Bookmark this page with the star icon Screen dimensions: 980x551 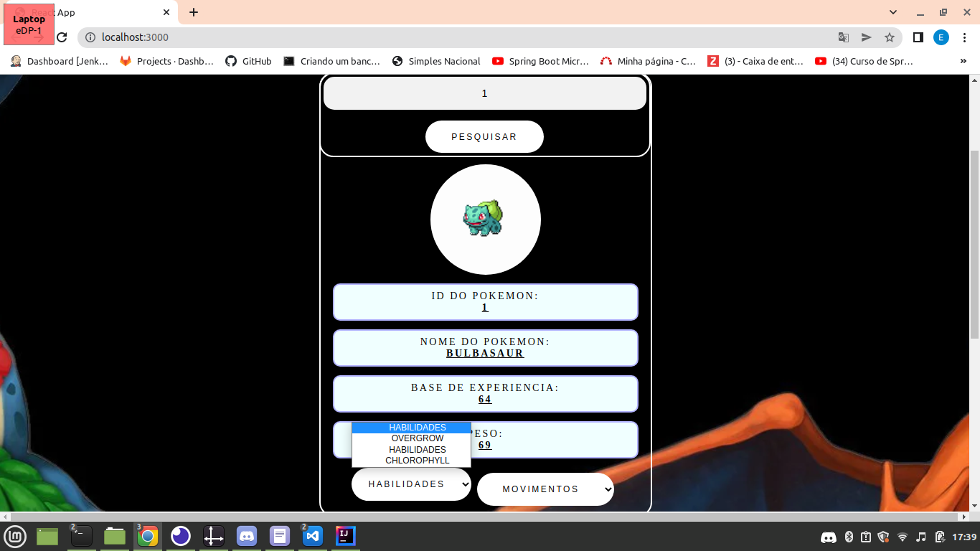click(890, 37)
